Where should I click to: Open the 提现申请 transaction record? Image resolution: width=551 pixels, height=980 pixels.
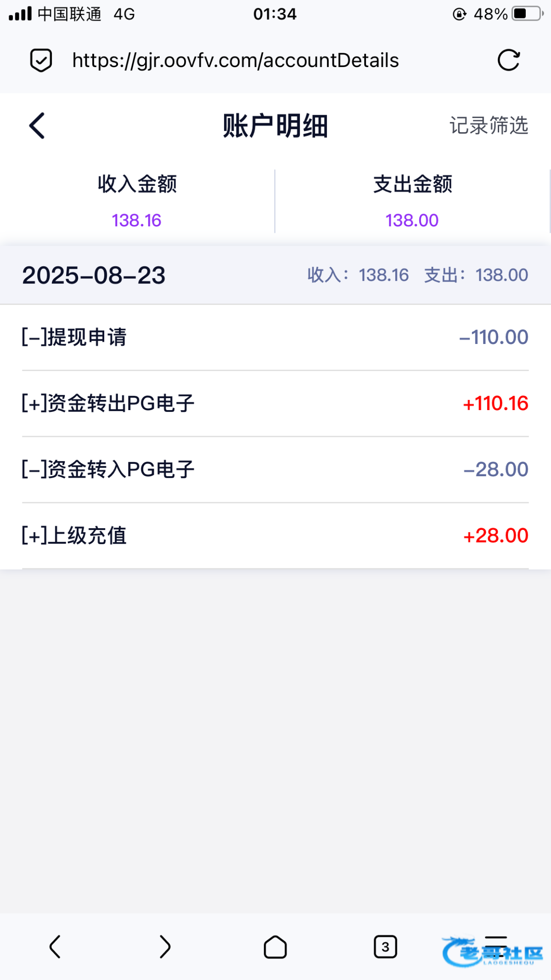275,337
